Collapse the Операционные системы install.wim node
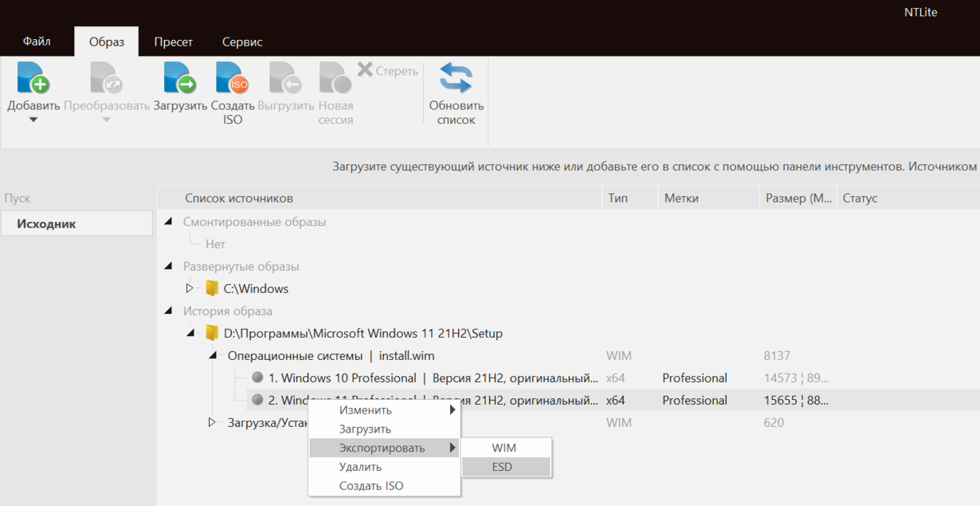 [212, 355]
